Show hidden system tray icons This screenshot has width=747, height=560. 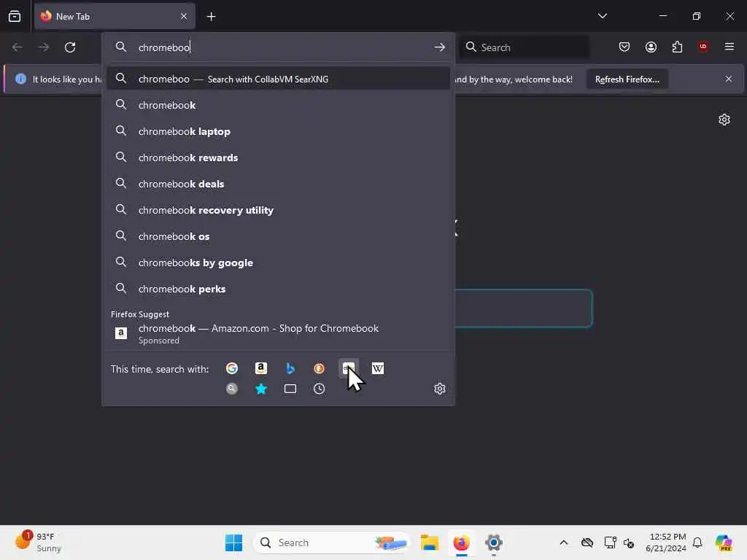click(x=564, y=542)
